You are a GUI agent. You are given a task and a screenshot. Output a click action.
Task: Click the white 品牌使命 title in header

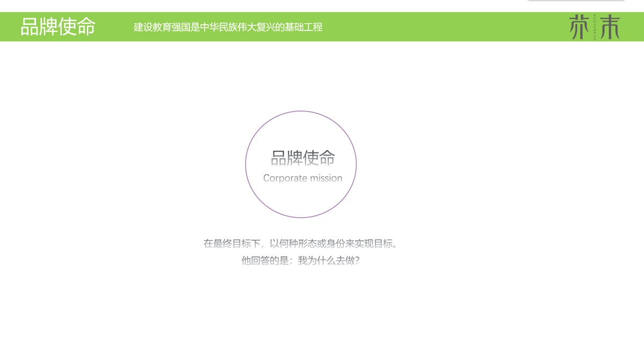click(x=58, y=26)
